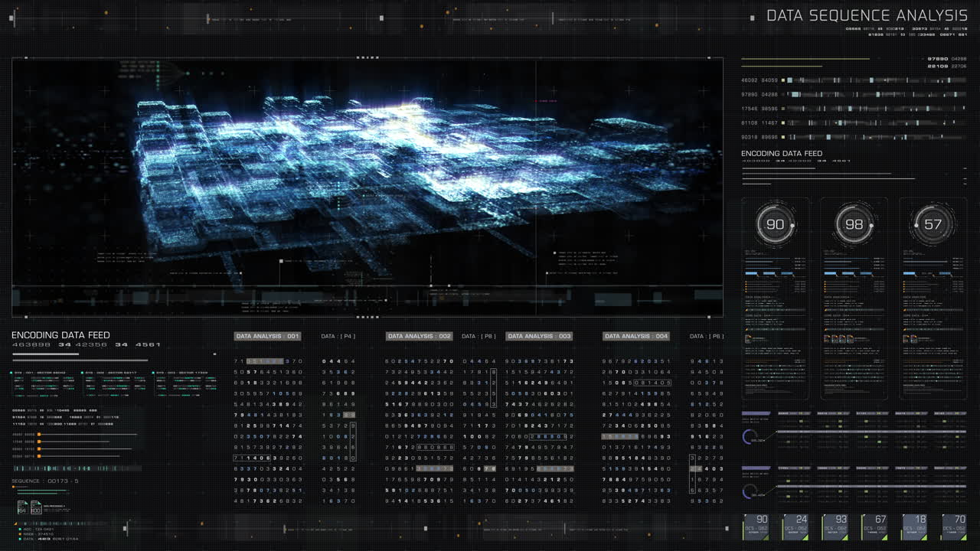Click the file icon labeled 100
This screenshot has width=980, height=551.
(35, 507)
